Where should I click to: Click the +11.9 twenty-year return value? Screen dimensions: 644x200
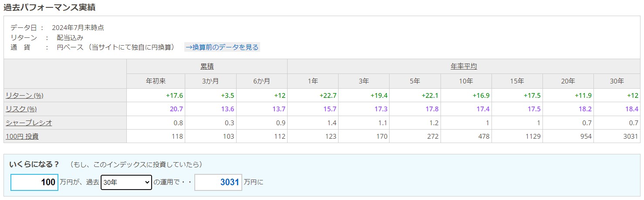coord(583,96)
